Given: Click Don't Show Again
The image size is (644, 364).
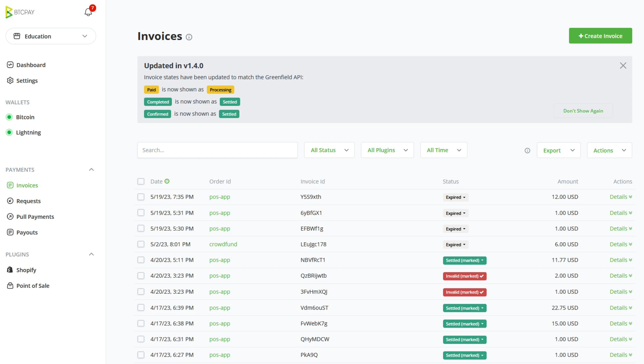Looking at the screenshot, I should (x=583, y=111).
